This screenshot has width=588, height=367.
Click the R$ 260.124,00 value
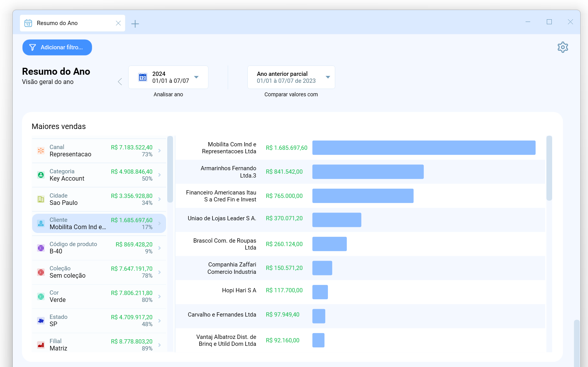click(x=284, y=244)
